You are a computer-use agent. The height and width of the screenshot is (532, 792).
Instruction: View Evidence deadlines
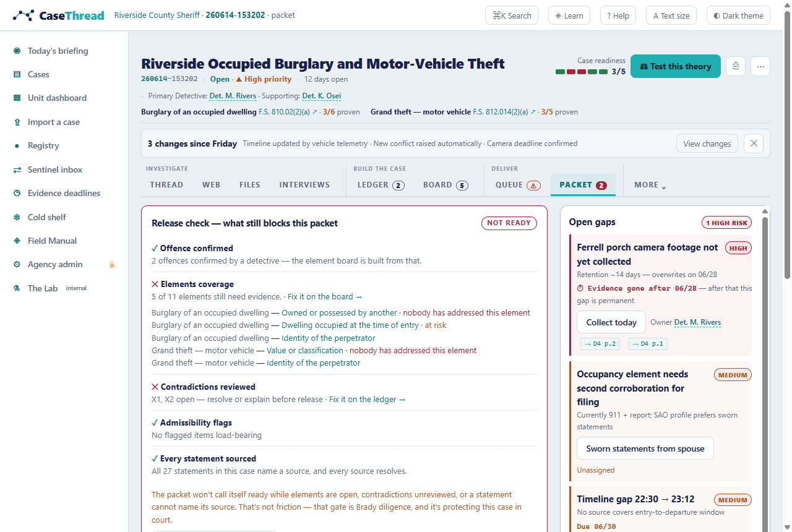pos(64,193)
